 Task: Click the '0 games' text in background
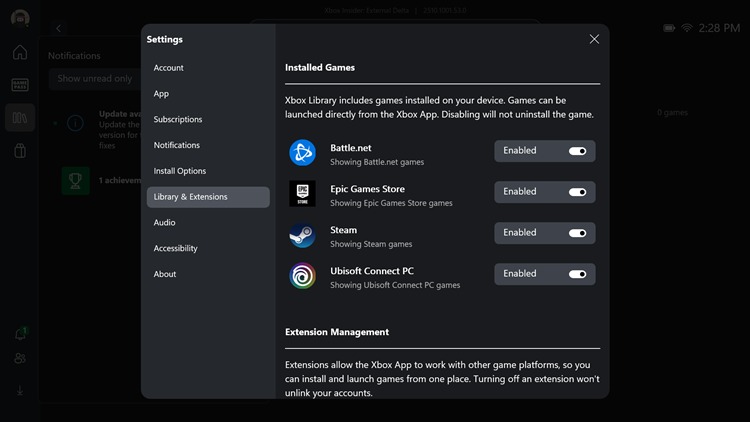(x=672, y=112)
